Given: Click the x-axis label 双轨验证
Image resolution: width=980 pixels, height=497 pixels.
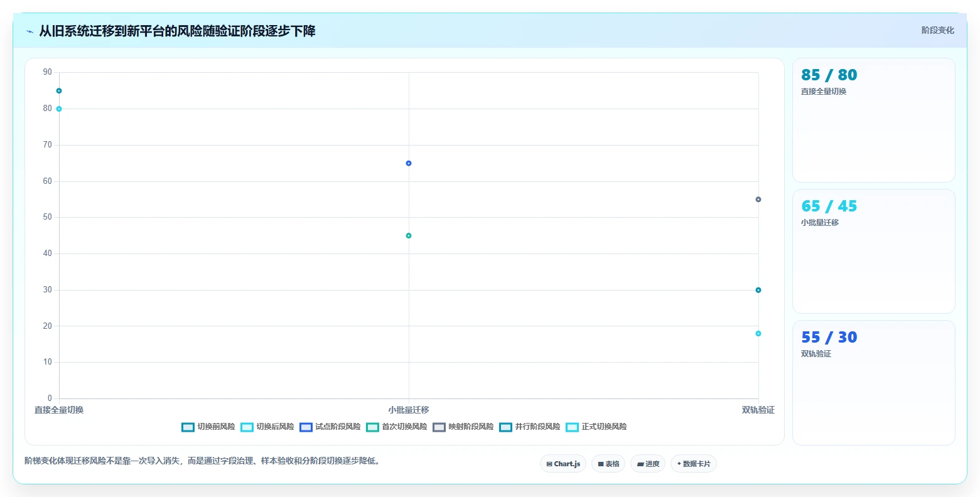Looking at the screenshot, I should pos(758,410).
